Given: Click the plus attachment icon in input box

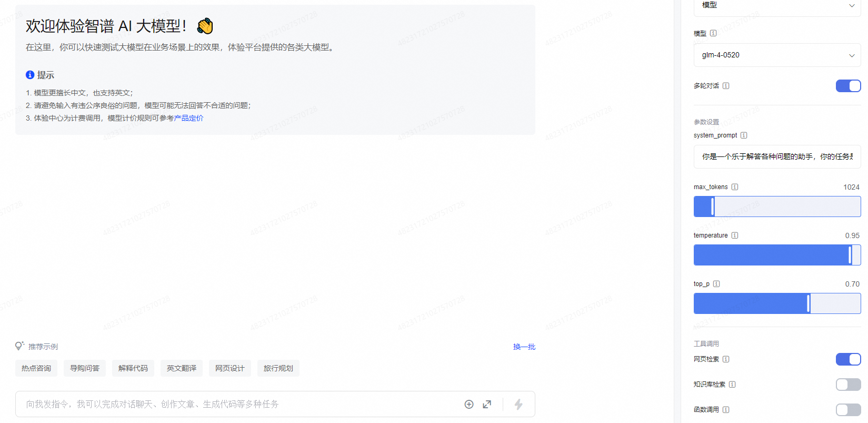Looking at the screenshot, I should (469, 404).
